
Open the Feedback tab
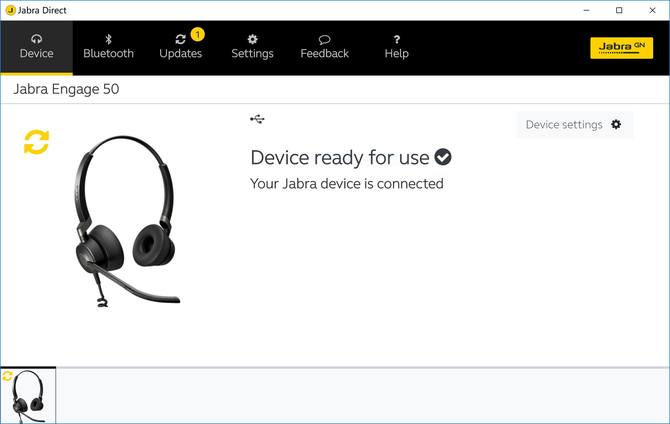click(x=324, y=47)
